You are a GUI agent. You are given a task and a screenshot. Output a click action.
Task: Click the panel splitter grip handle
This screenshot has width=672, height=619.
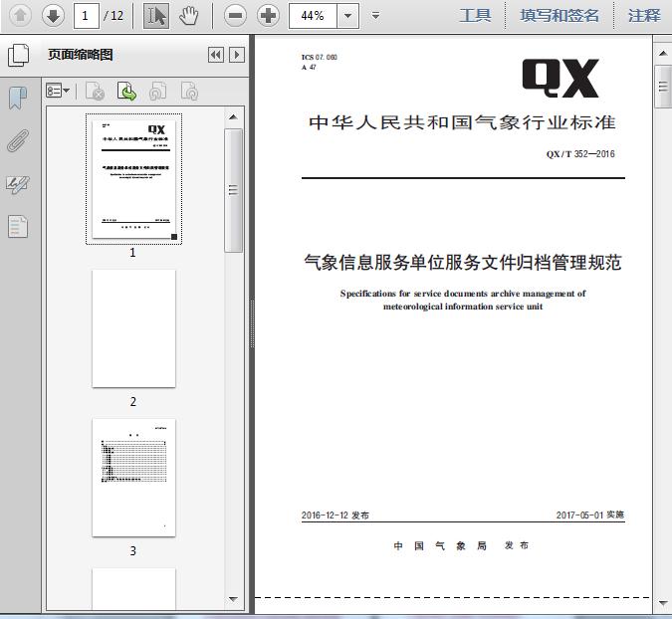click(252, 324)
